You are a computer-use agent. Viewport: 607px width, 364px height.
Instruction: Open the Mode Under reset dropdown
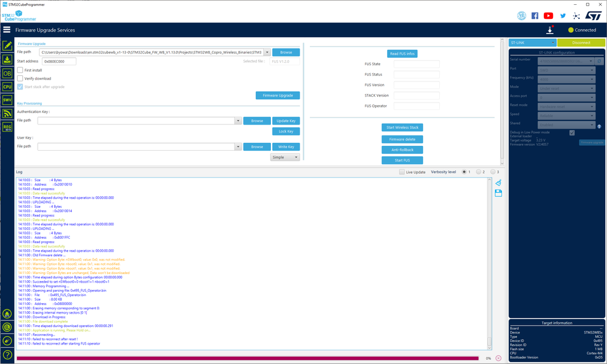(x=566, y=88)
